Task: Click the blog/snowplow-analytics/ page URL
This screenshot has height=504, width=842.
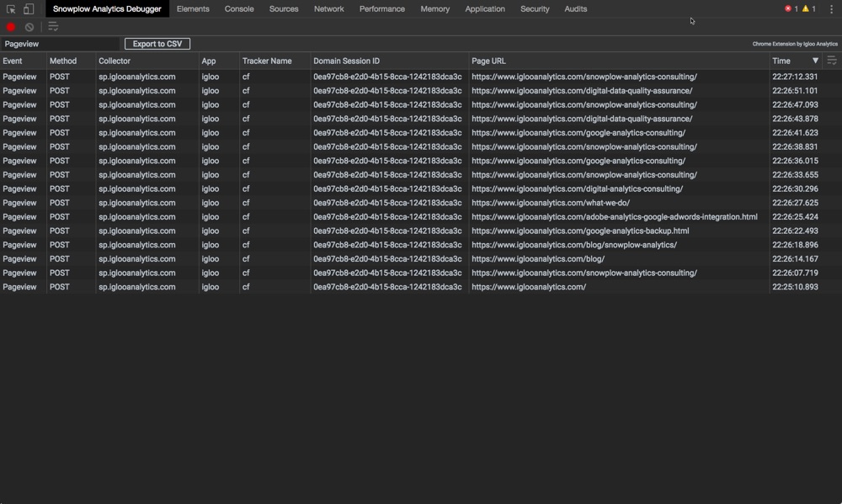Action: pyautogui.click(x=574, y=245)
